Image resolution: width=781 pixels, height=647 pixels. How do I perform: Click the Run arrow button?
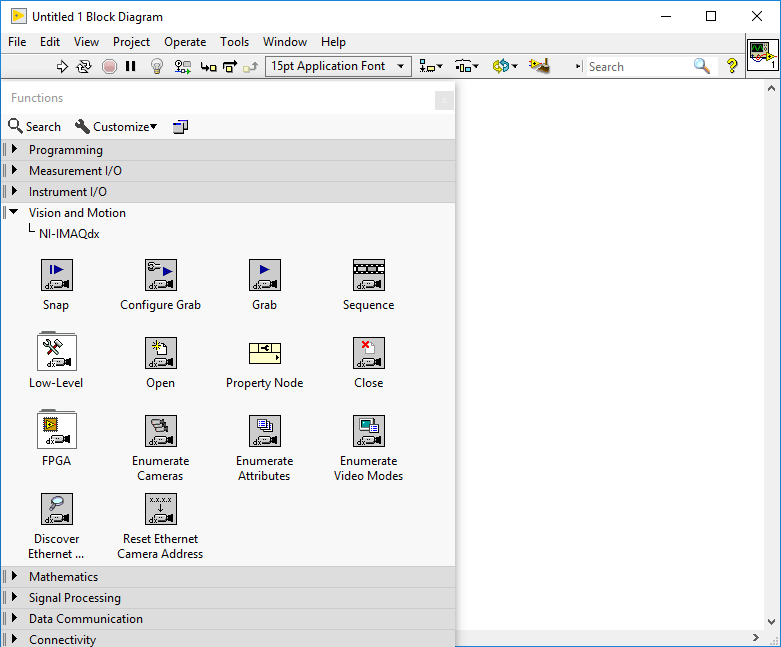(x=62, y=66)
